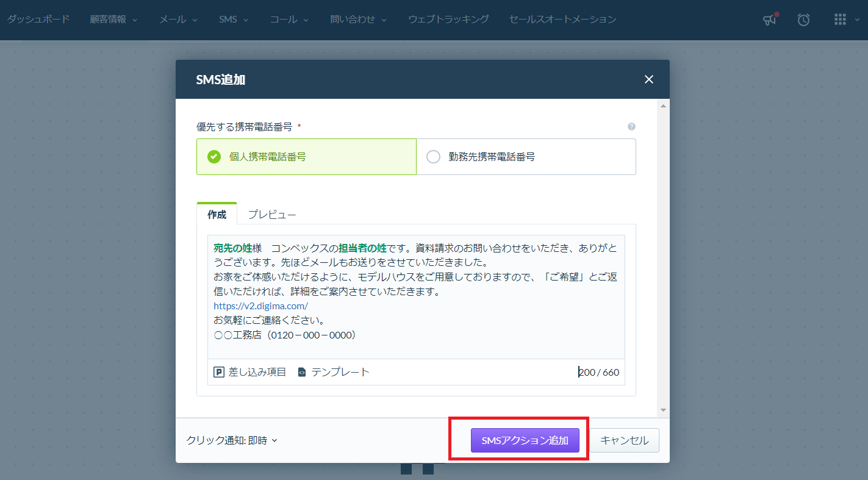This screenshot has height=480, width=868.
Task: Close the SMS追加 dialog with X
Action: point(649,79)
